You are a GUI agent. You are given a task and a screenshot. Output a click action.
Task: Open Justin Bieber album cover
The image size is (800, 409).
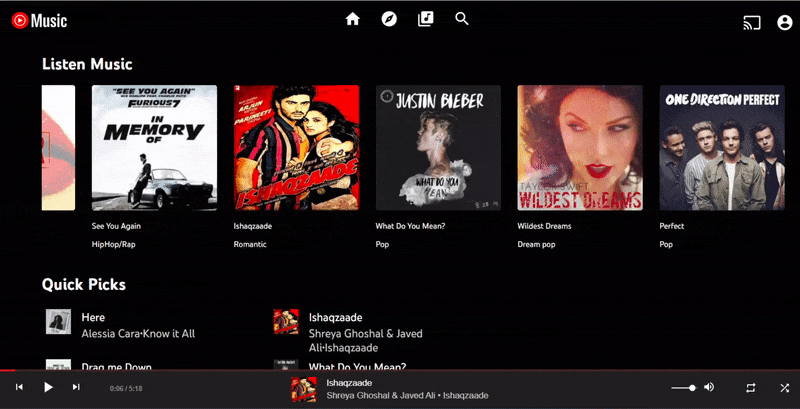tap(438, 148)
